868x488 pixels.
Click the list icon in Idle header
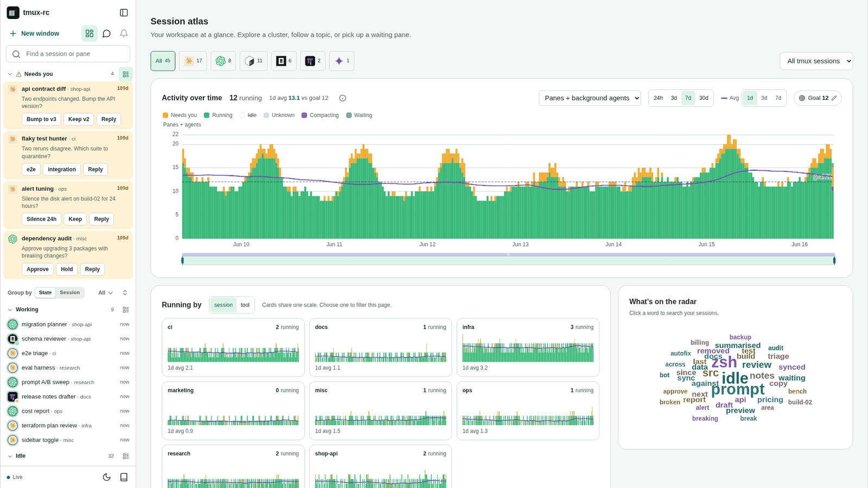(x=126, y=456)
